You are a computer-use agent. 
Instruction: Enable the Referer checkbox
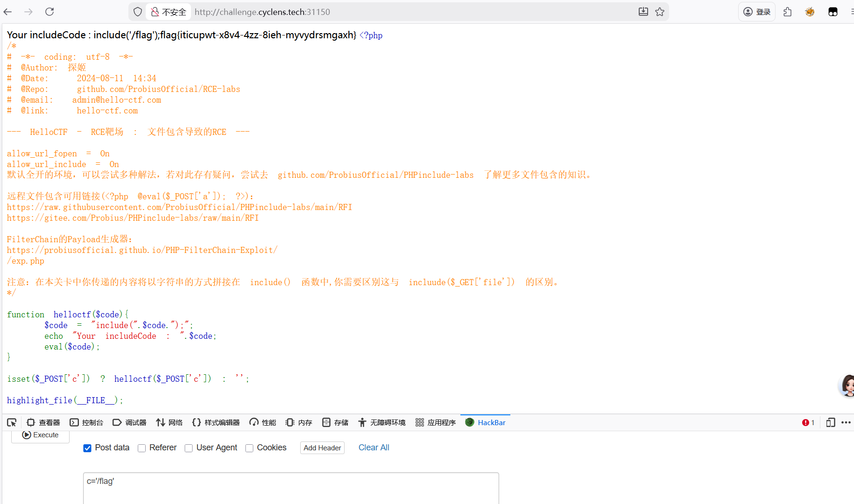142,448
